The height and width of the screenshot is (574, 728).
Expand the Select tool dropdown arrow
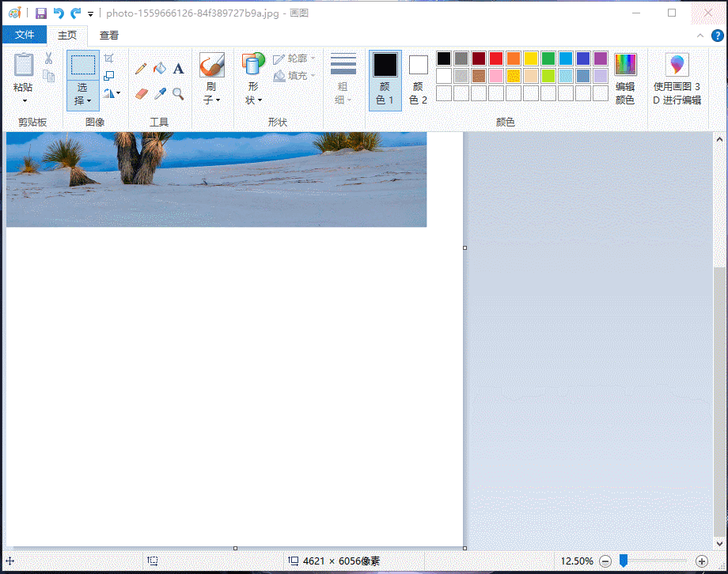(x=82, y=100)
